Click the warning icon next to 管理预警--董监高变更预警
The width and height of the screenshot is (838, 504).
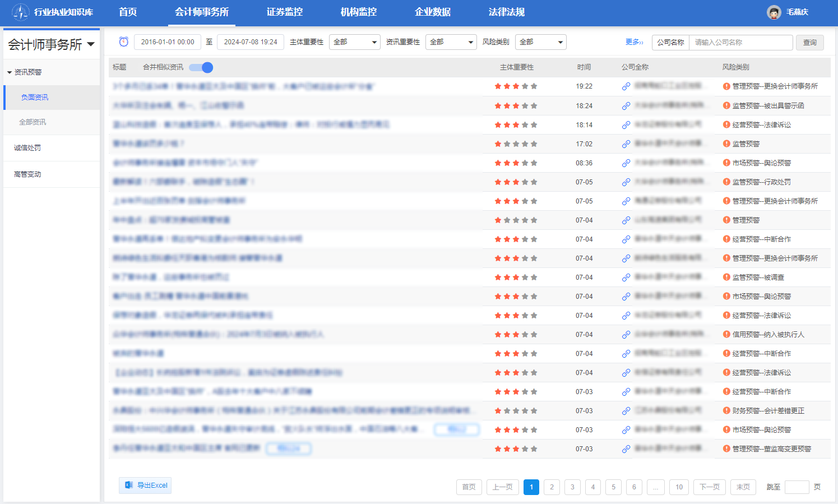pyautogui.click(x=726, y=449)
